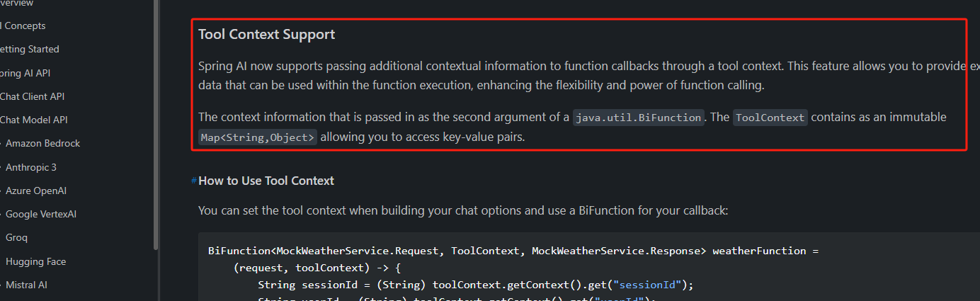Click the Map<String,Object> inline code snippet
The width and height of the screenshot is (980, 301).
pos(258,137)
